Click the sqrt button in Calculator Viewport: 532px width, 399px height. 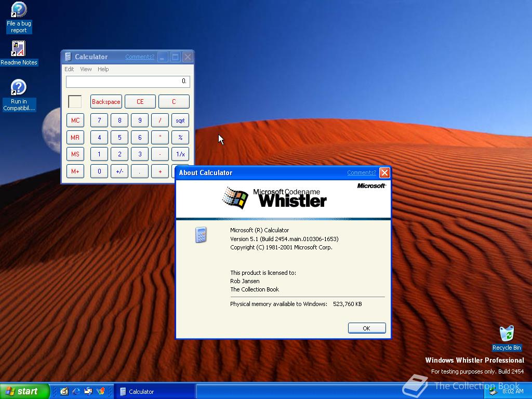pos(180,121)
